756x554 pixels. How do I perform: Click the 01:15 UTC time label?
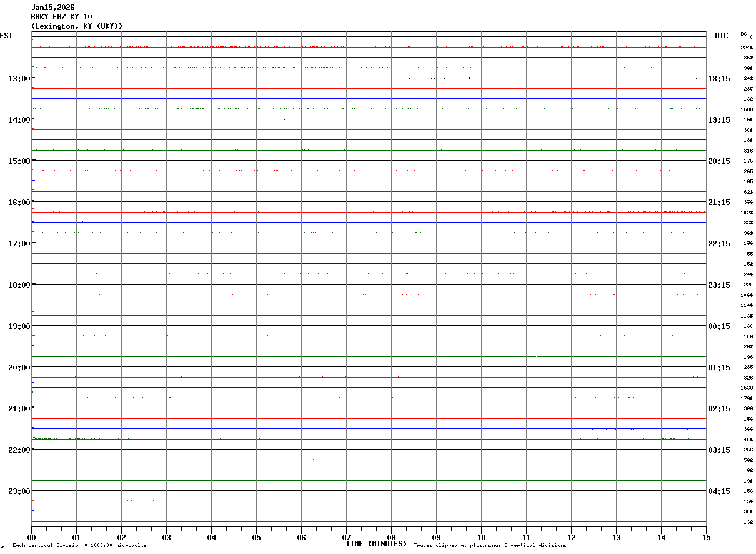coord(719,367)
